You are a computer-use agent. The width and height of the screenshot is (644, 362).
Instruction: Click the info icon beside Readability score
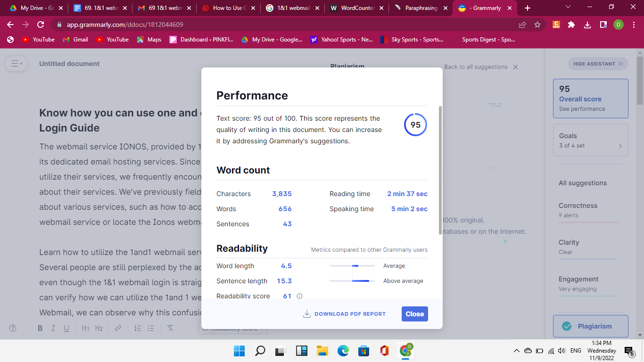pyautogui.click(x=299, y=296)
